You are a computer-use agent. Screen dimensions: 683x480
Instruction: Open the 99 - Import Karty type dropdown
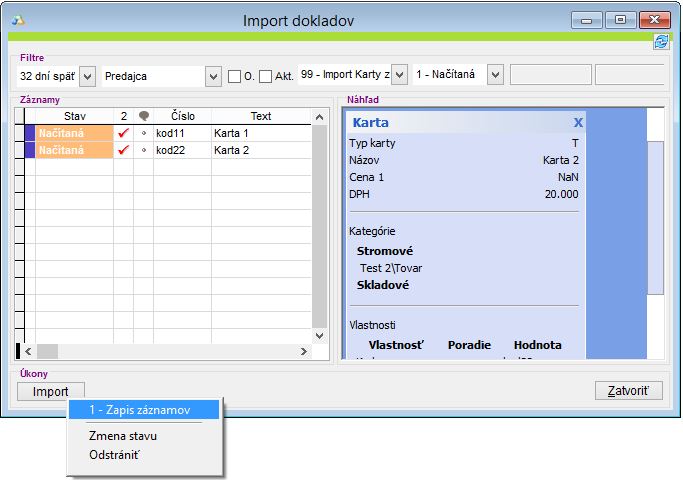coord(399,76)
